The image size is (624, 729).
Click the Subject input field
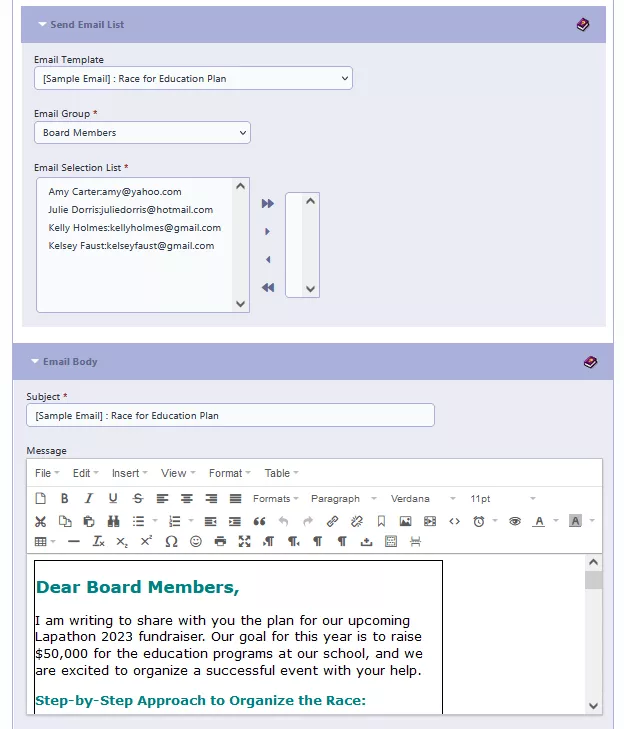[230, 415]
